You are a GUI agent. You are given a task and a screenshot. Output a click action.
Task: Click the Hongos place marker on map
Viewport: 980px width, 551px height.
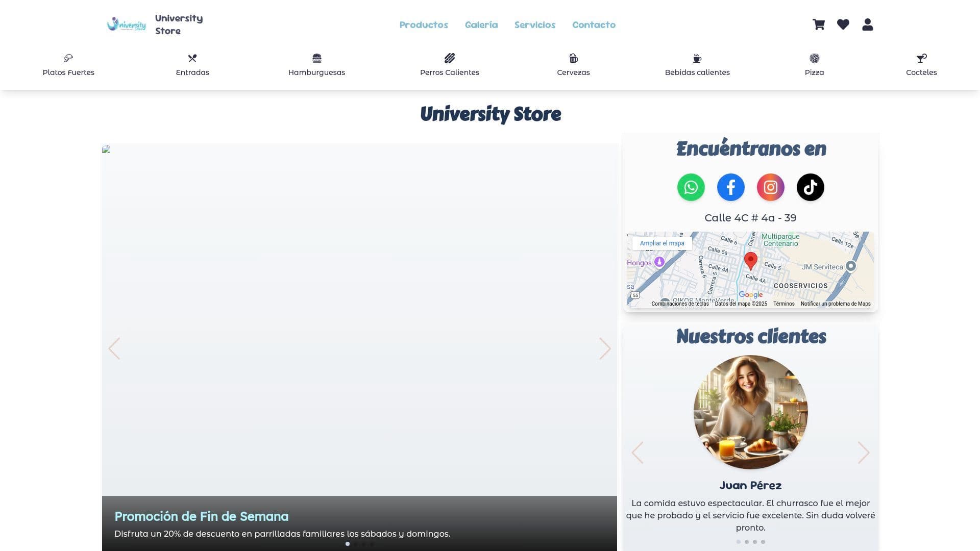pos(659,262)
